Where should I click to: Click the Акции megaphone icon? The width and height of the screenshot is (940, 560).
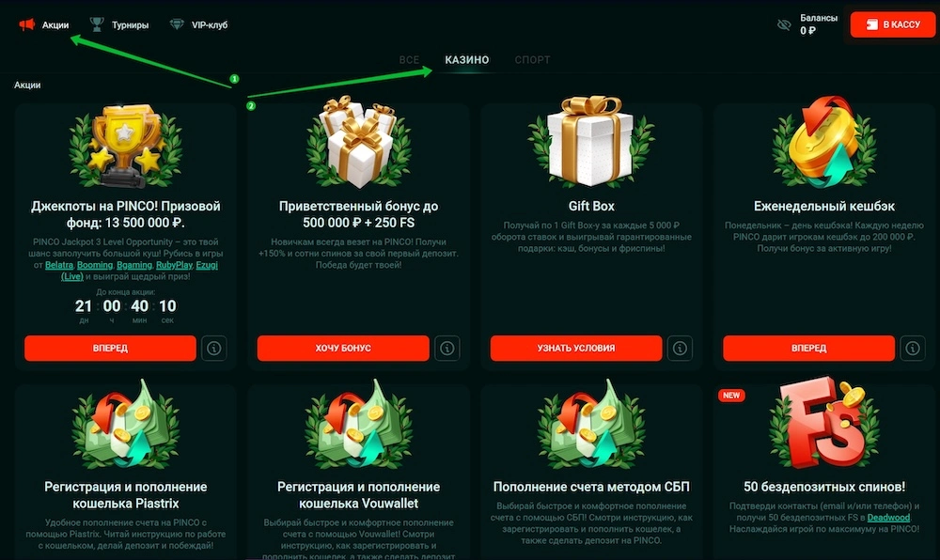[27, 24]
